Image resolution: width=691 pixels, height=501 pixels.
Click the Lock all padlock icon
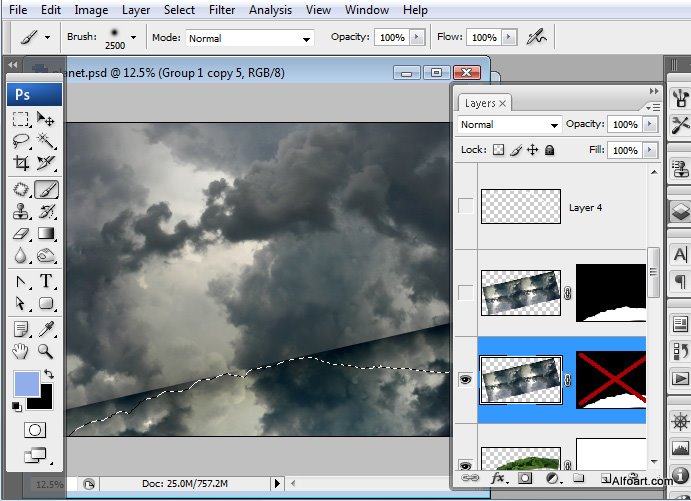(549, 150)
